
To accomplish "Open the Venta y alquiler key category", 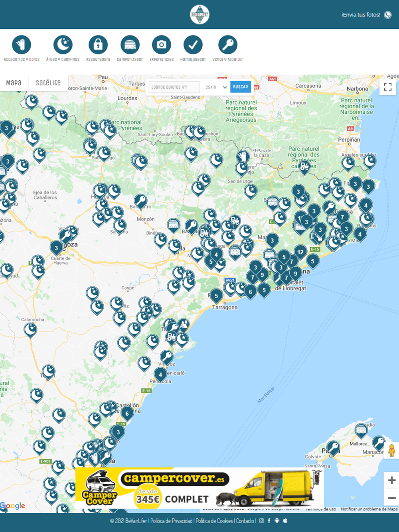I will [228, 45].
